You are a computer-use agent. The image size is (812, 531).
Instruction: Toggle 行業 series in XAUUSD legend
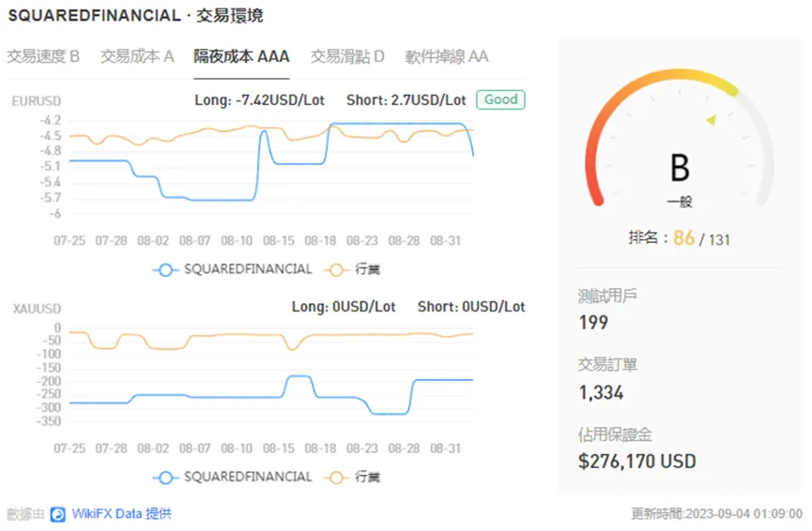point(352,477)
